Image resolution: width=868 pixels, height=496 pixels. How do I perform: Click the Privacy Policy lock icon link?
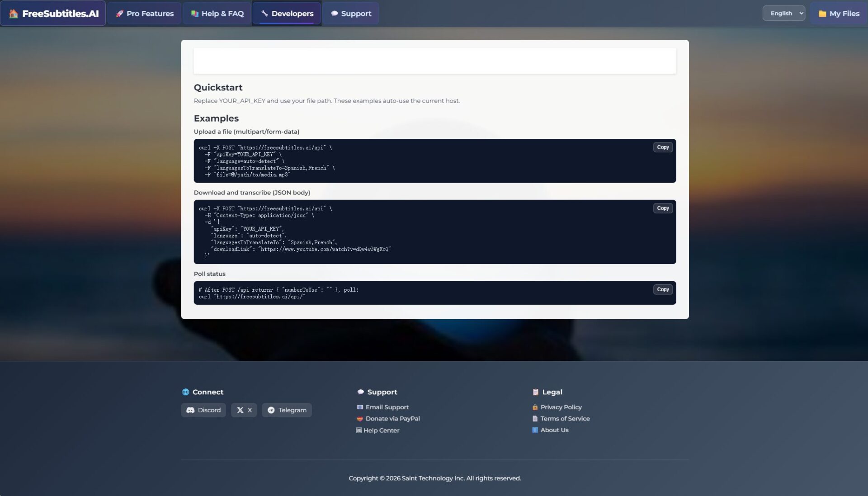point(561,407)
